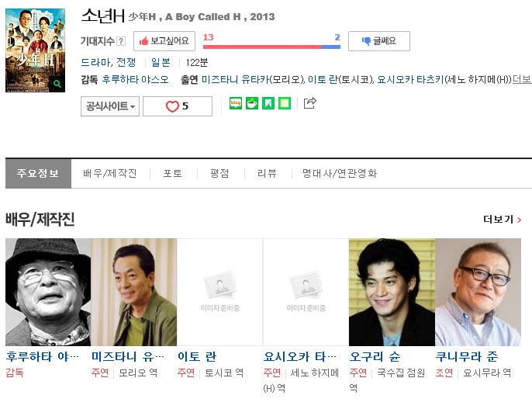The height and width of the screenshot is (416, 532).
Task: Open the external share arrow icon
Action: [309, 103]
